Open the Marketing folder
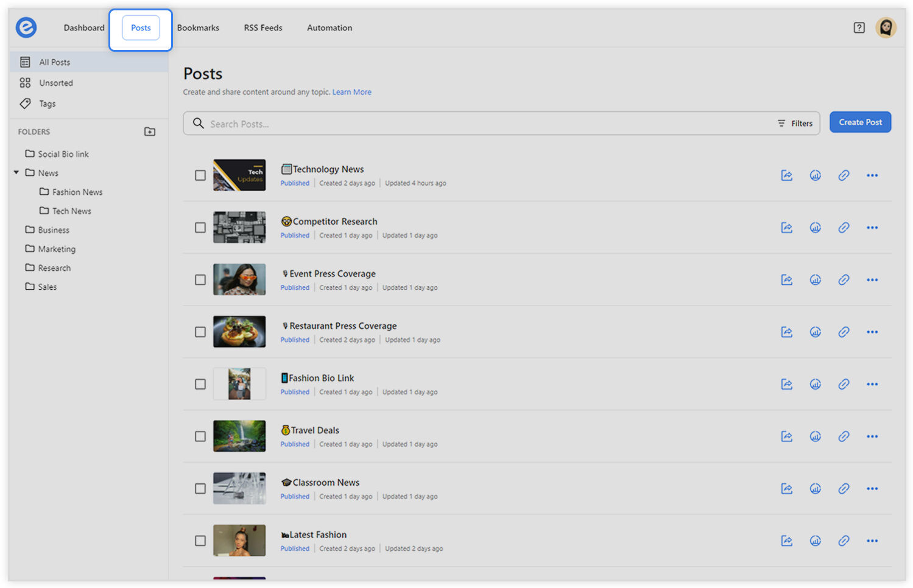 coord(50,249)
